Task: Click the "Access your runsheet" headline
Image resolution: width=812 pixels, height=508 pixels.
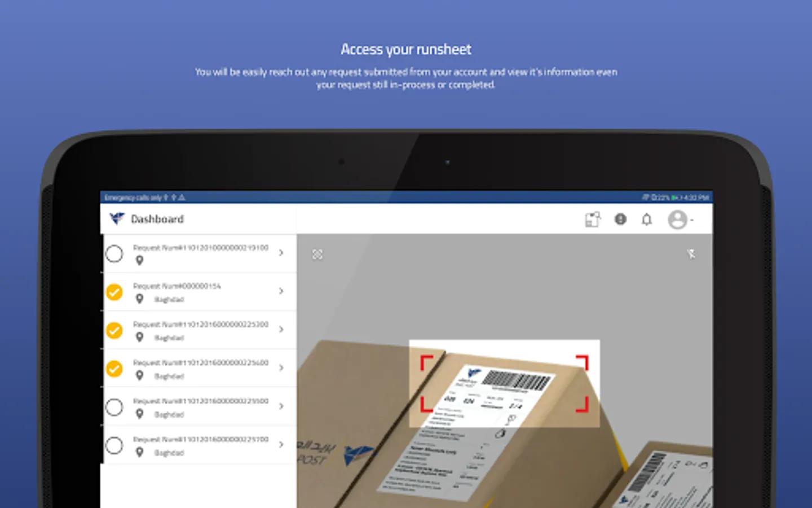Action: pos(406,50)
